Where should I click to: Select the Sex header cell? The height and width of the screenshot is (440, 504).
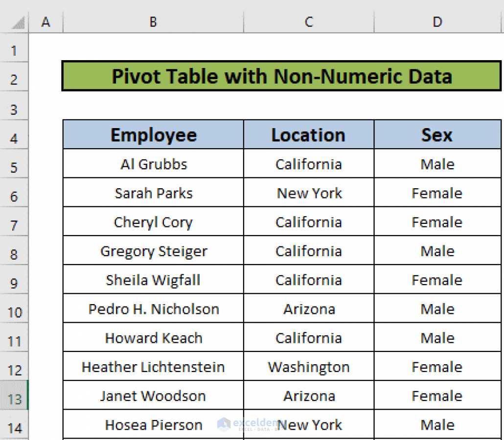[x=437, y=134]
